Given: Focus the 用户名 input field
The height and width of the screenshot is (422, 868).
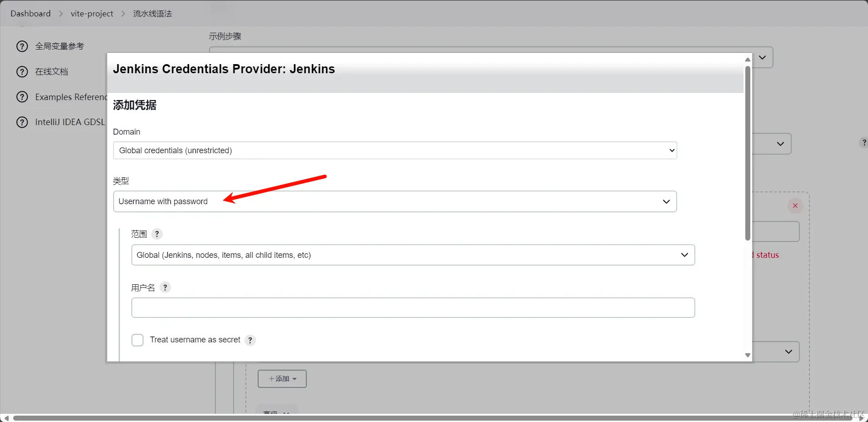Looking at the screenshot, I should pos(413,308).
